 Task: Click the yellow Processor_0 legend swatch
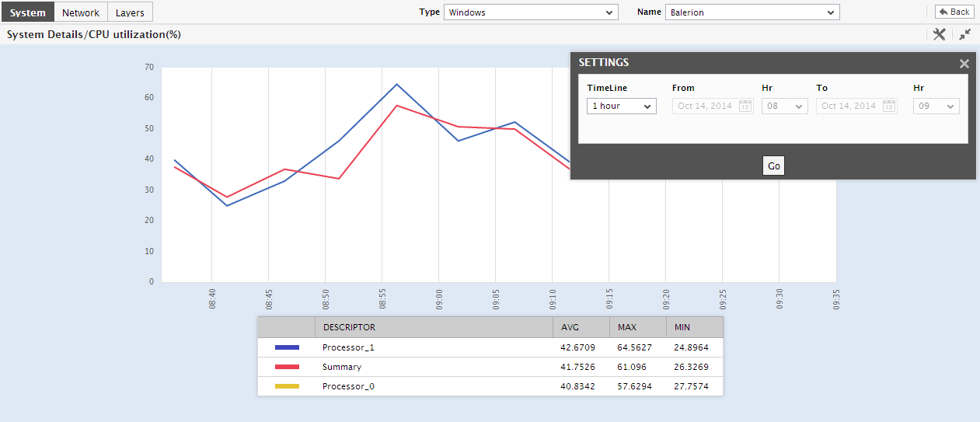(x=287, y=386)
